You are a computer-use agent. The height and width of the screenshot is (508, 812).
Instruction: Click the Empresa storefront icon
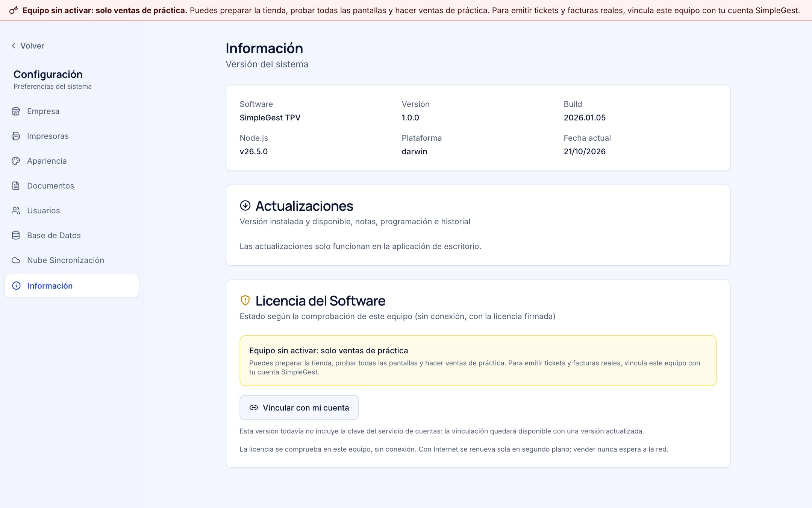[16, 111]
